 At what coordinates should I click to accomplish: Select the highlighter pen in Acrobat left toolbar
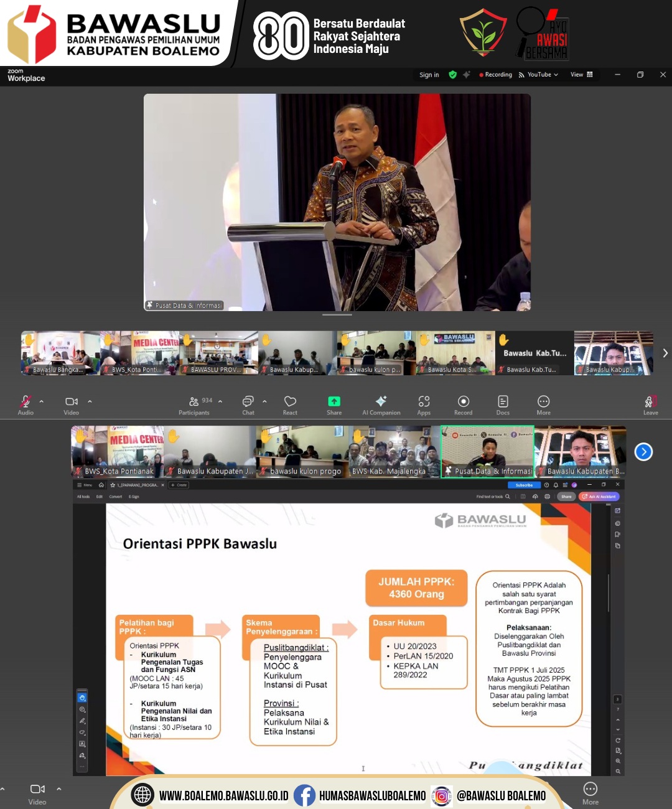(x=82, y=721)
